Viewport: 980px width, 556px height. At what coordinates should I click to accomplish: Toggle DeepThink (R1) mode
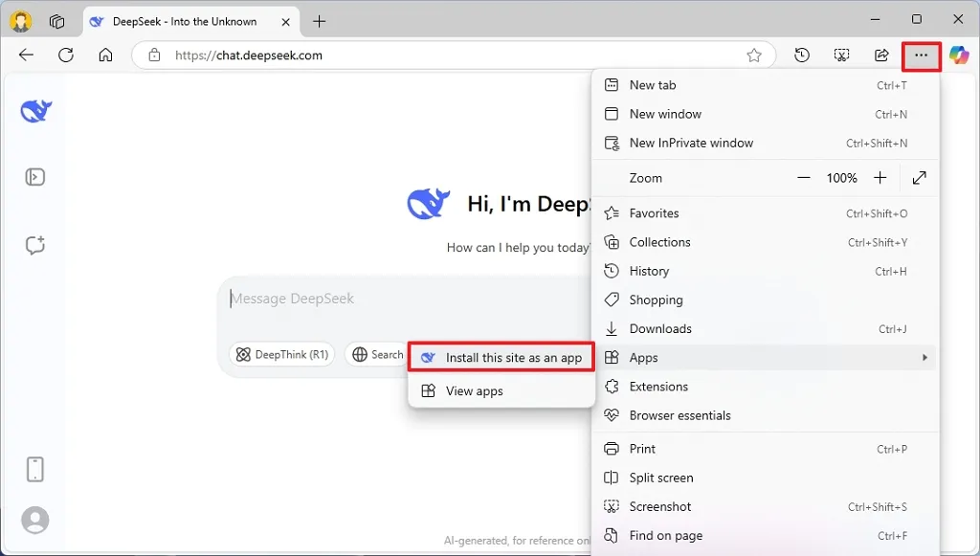tap(281, 354)
